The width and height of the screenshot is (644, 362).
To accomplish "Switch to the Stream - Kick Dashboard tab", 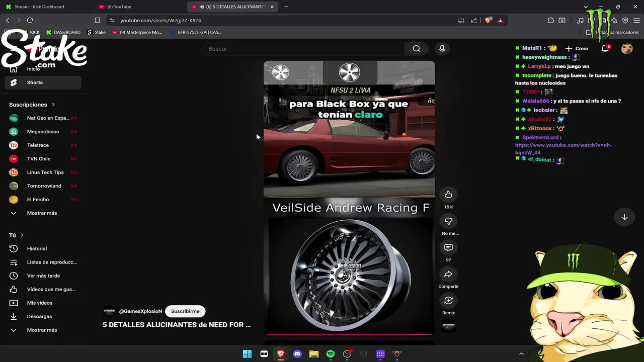I will (46, 7).
